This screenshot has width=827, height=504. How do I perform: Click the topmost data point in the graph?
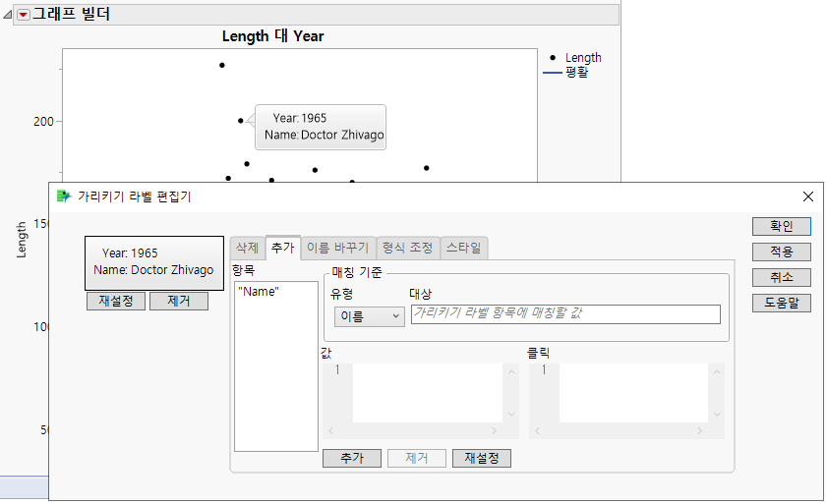pos(222,66)
